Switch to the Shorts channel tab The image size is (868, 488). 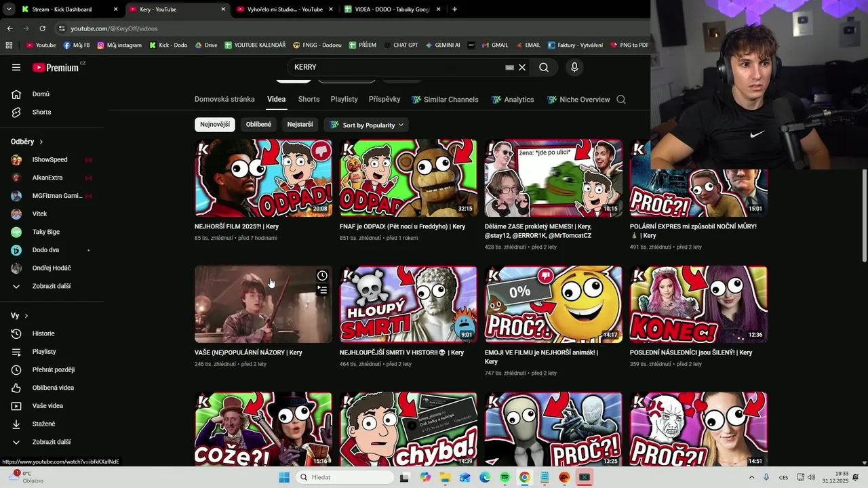[309, 100]
